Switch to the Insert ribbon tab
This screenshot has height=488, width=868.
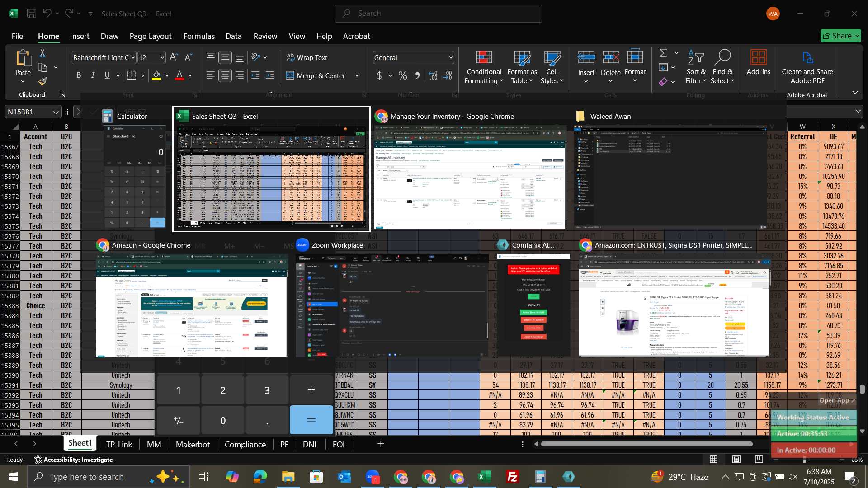pyautogui.click(x=80, y=36)
